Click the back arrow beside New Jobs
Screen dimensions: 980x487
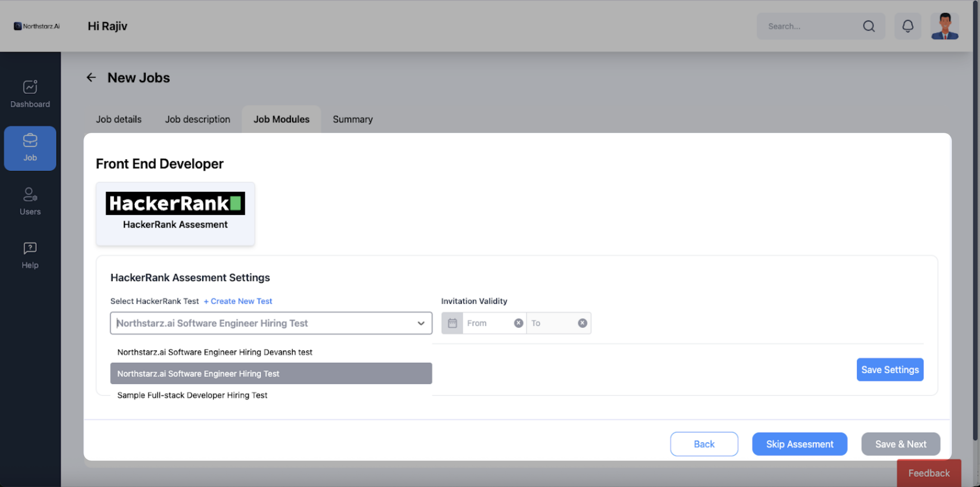(91, 78)
